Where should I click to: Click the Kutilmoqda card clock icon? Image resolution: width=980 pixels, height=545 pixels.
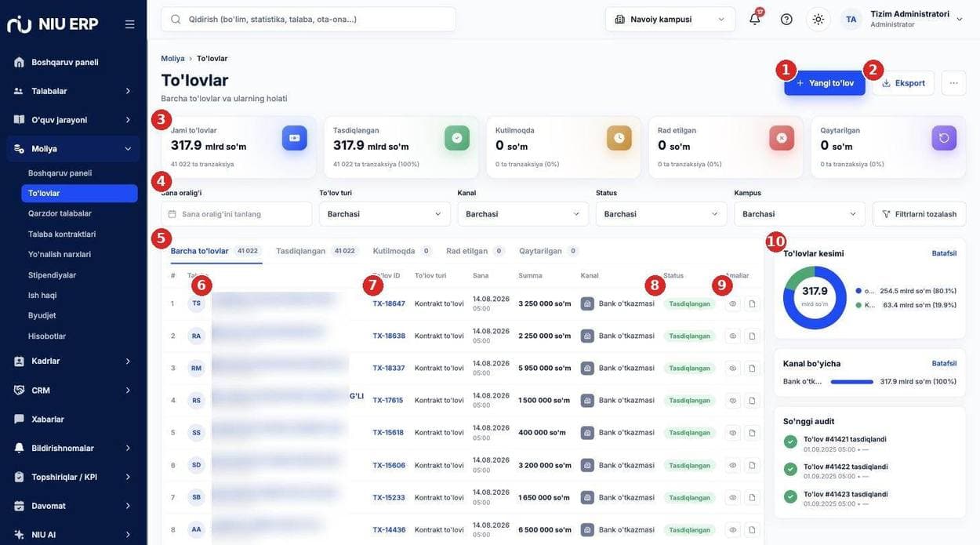619,138
